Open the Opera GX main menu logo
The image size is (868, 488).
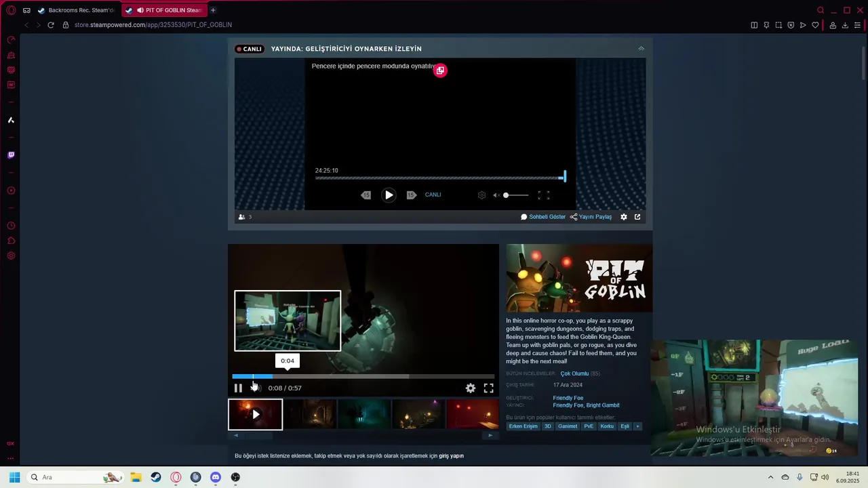coord(11,10)
